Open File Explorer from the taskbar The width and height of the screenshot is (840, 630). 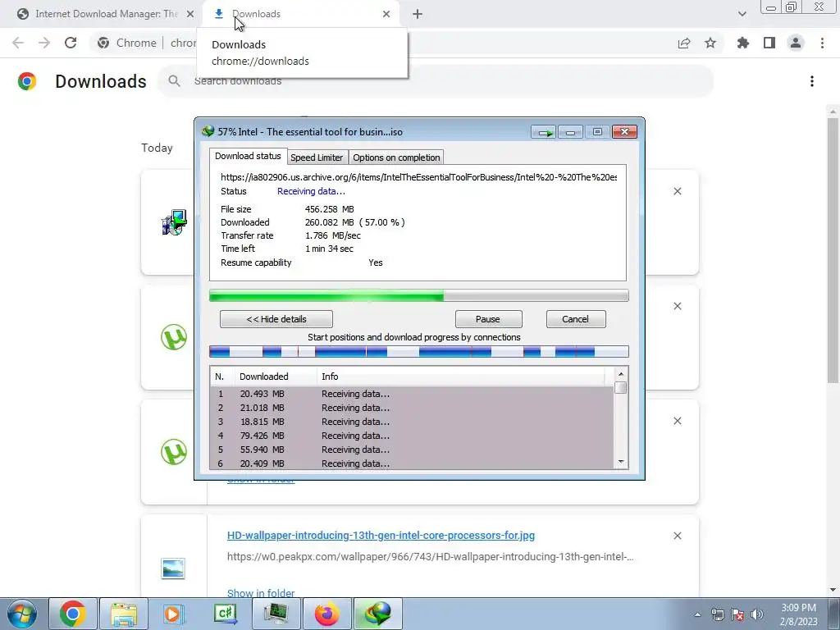pyautogui.click(x=124, y=614)
